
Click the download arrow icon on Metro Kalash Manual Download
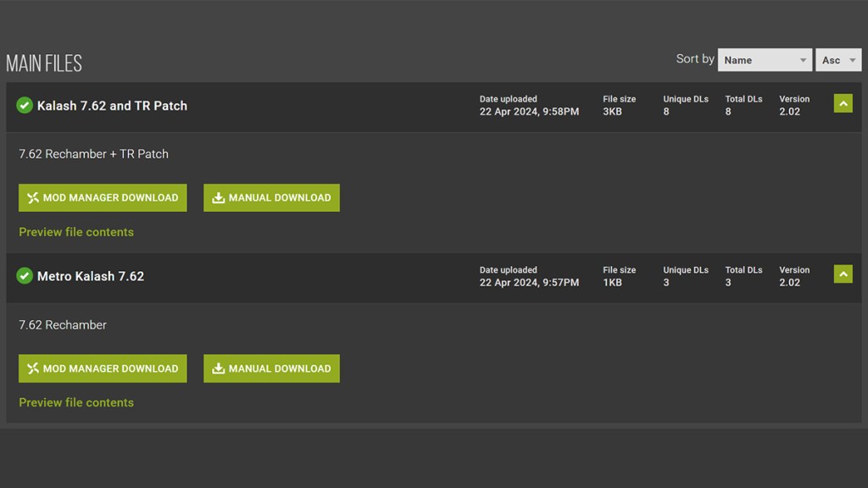[x=219, y=369]
